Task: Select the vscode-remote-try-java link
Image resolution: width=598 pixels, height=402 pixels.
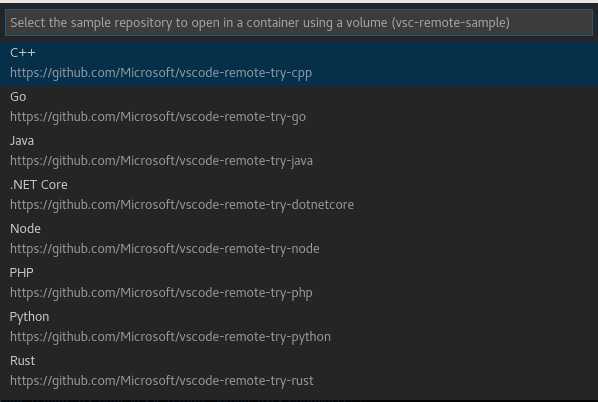Action: [161, 161]
